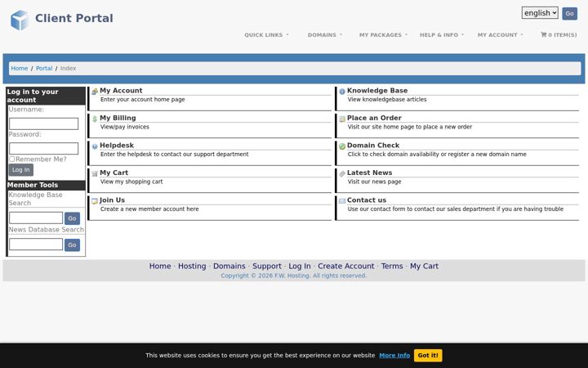Click the Portal breadcrumb link

(x=44, y=69)
